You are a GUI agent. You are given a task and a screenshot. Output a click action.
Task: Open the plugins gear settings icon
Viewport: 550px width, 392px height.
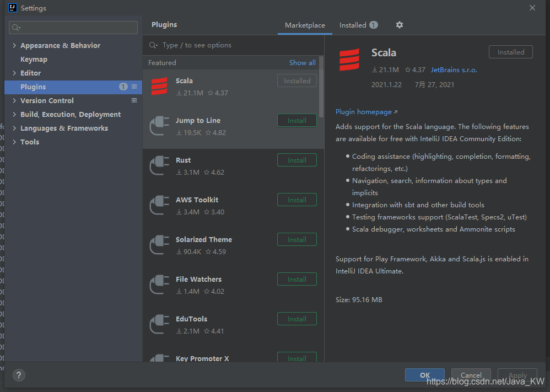pyautogui.click(x=399, y=25)
